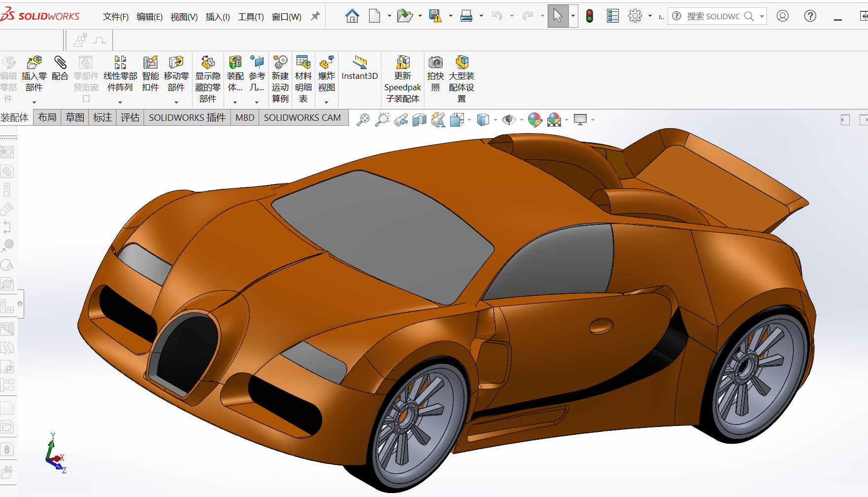Click Zoom to Area magnifier icon

click(382, 120)
